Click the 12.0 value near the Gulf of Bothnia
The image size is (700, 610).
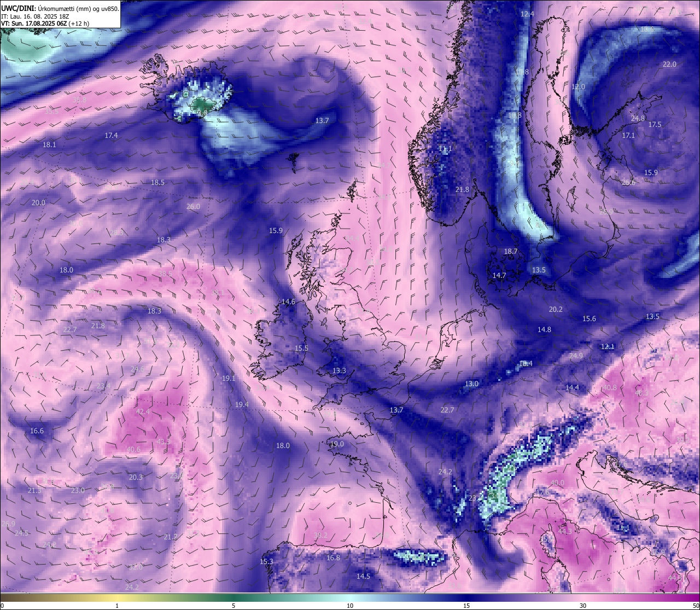578,86
